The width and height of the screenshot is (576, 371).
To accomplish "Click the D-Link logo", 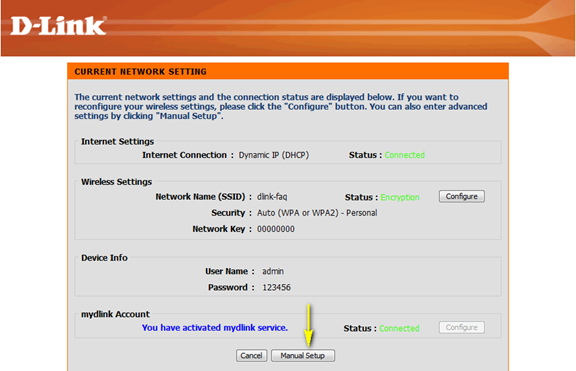I will 59,26.
